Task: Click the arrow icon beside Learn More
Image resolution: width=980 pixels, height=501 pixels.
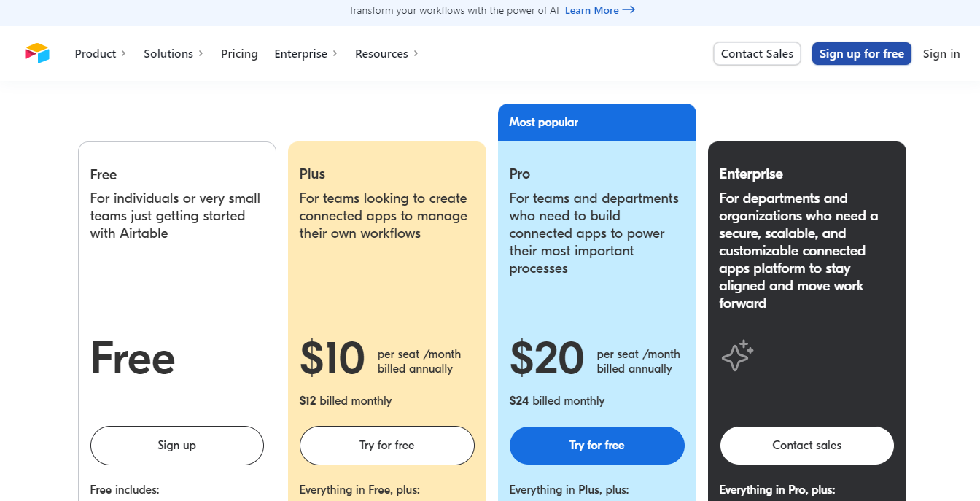Action: (629, 10)
